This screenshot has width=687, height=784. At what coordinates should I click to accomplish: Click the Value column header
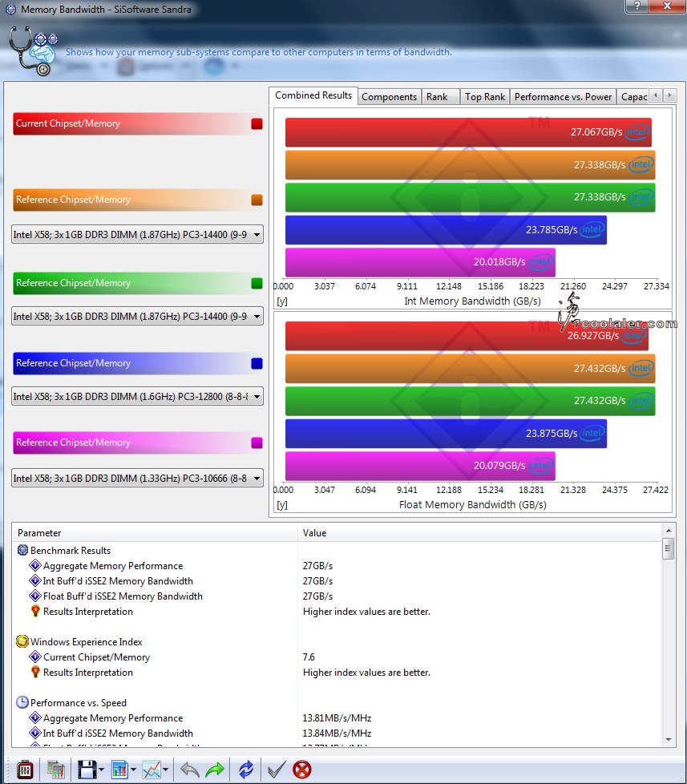(x=480, y=533)
